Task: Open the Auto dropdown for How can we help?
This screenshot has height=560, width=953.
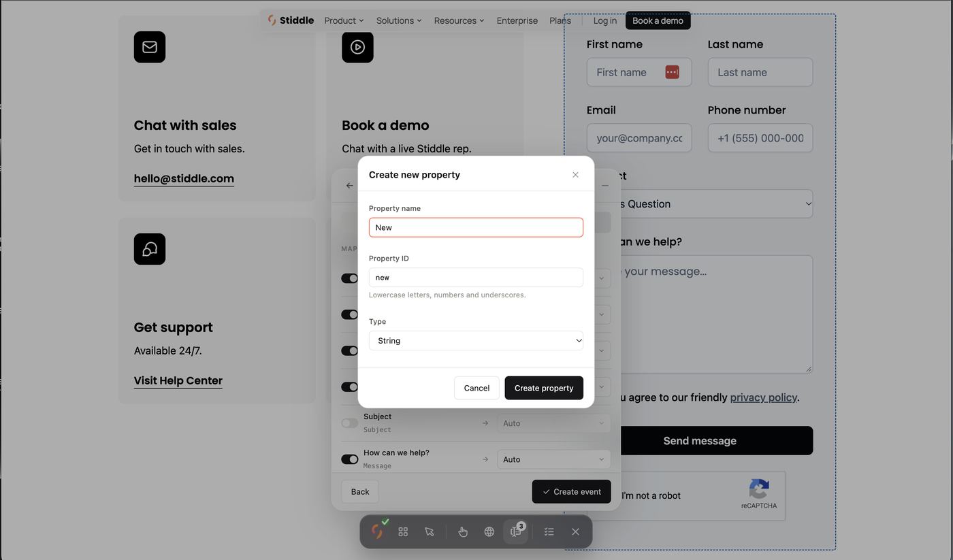Action: pos(553,459)
